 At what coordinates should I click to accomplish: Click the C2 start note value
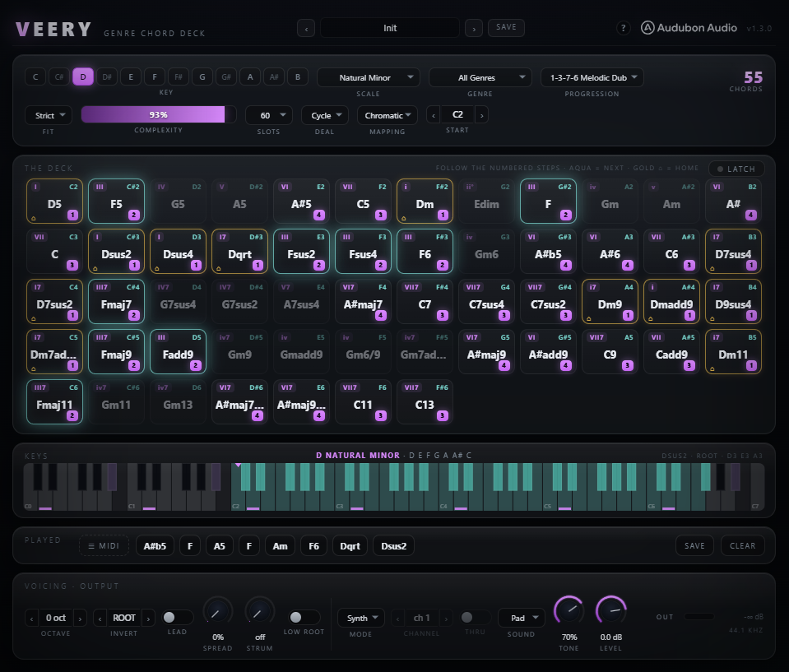[x=457, y=114]
